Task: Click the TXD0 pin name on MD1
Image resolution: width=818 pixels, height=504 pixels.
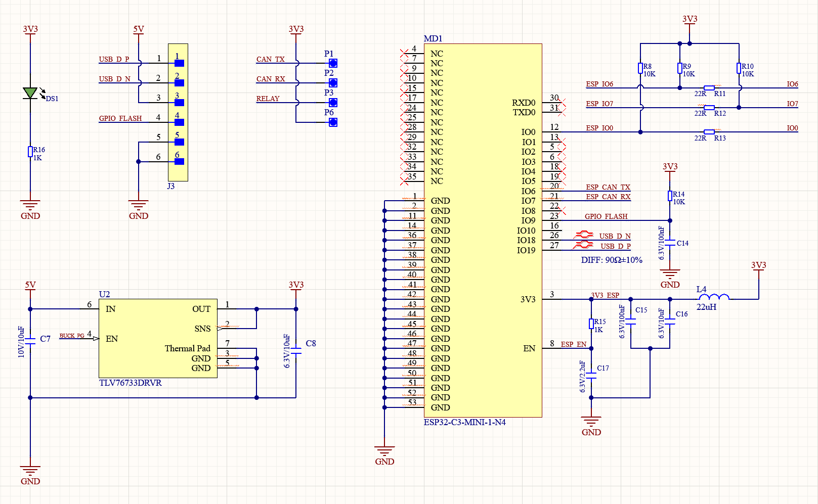Action: coord(524,112)
